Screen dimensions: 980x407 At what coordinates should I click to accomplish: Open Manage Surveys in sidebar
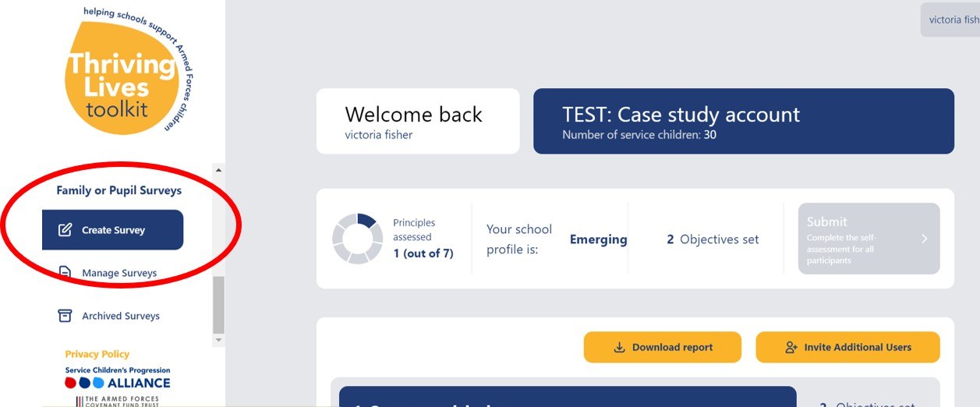click(x=119, y=273)
